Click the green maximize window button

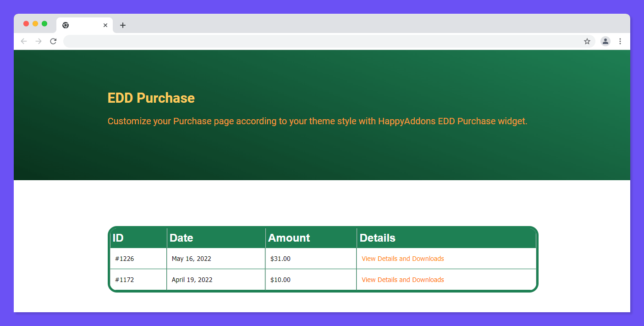(44, 24)
